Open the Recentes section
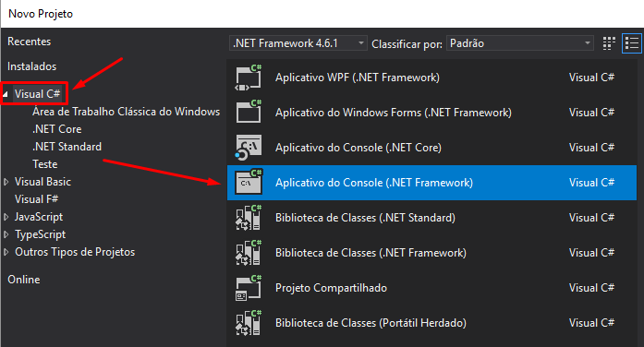The height and width of the screenshot is (347, 644). point(30,42)
